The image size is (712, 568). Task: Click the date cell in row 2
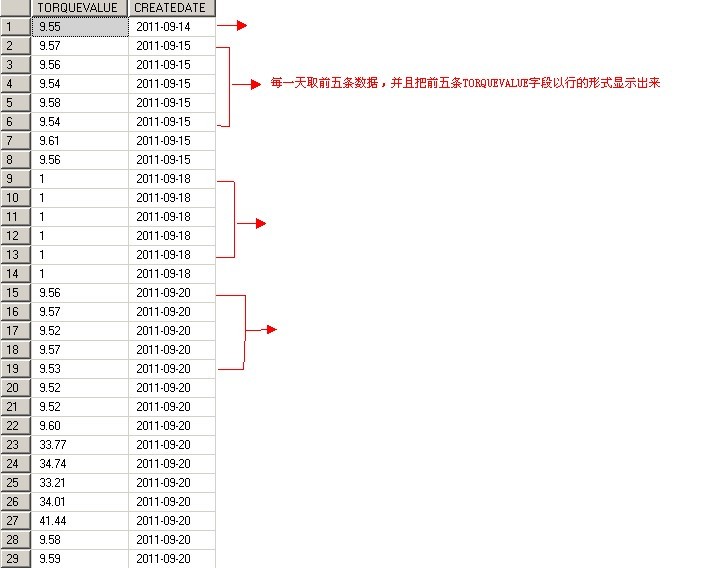pos(172,46)
